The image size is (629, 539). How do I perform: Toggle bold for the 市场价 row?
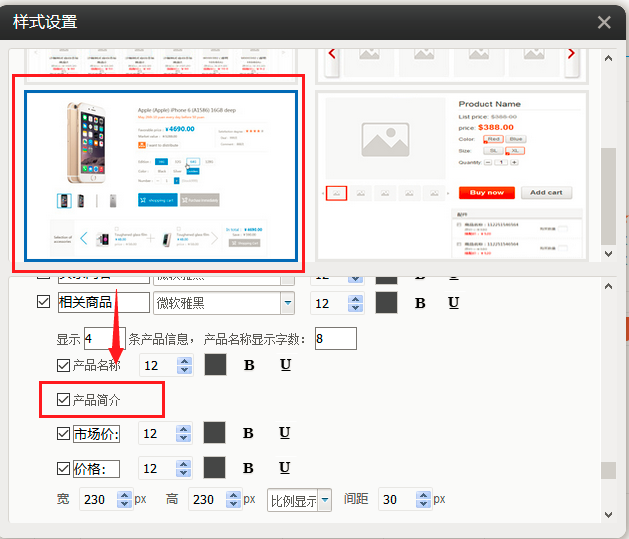click(x=249, y=433)
